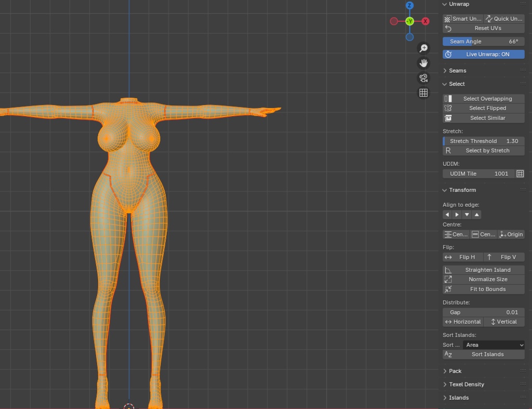Viewport: 532px width, 409px height.
Task: Expand the Pack panel
Action: click(445, 372)
